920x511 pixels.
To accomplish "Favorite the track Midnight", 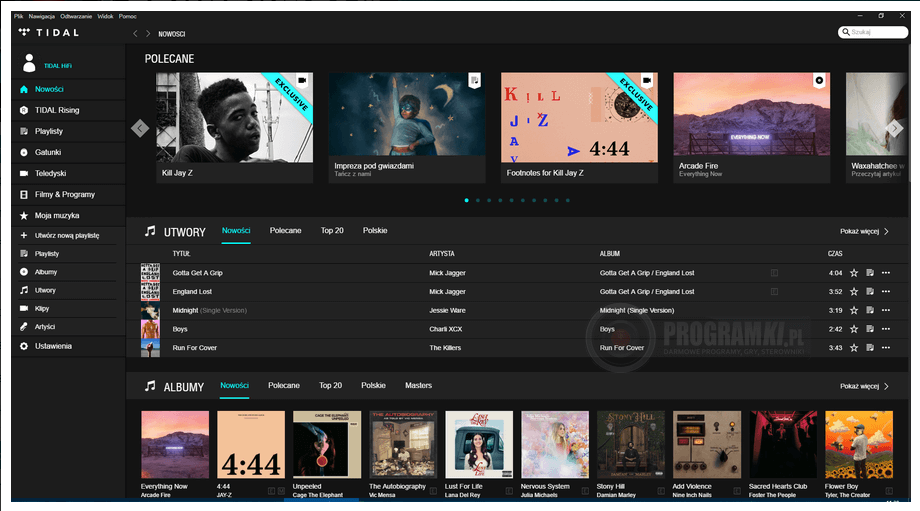I will coord(854,310).
